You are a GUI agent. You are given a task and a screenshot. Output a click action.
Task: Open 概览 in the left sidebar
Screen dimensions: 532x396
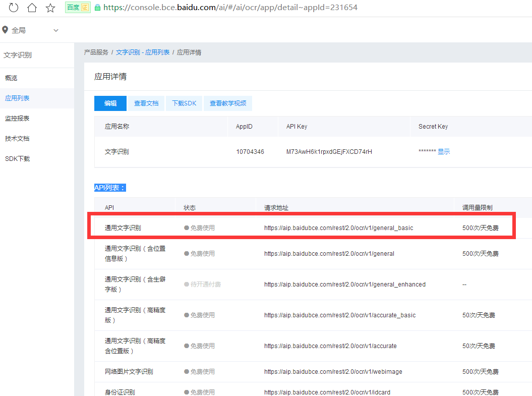11,78
